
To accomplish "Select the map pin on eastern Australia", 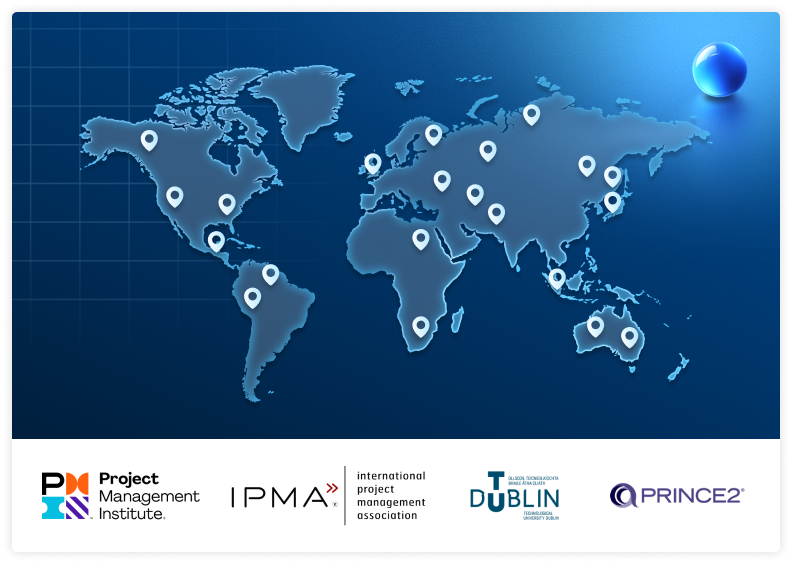I will [x=629, y=338].
